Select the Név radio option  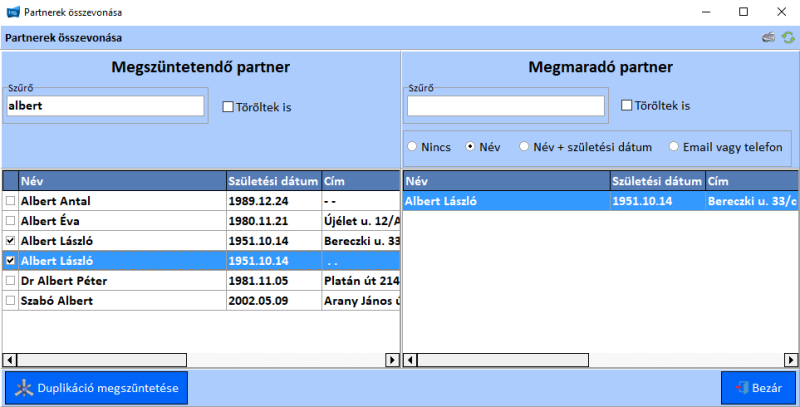pos(470,147)
